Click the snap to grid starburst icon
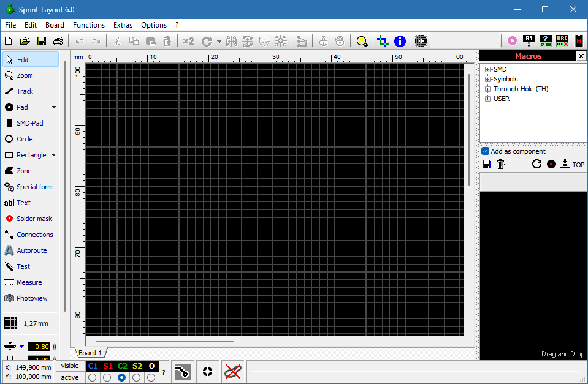The height and width of the screenshot is (384, 588). click(x=280, y=41)
